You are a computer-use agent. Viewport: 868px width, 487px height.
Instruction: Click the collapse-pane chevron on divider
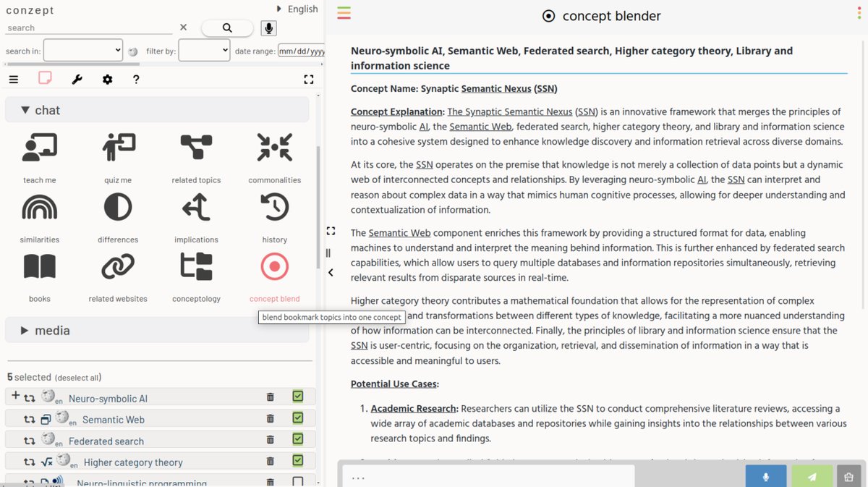point(331,273)
